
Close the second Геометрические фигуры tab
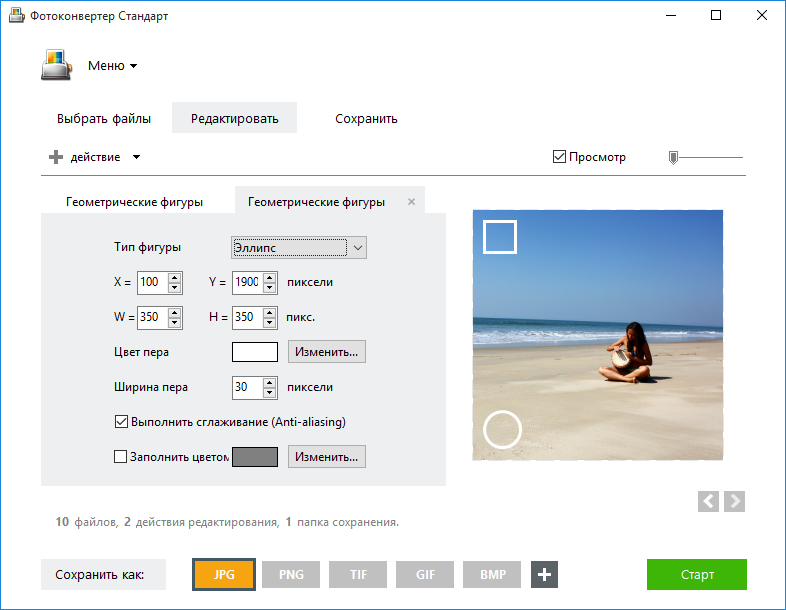coord(412,201)
